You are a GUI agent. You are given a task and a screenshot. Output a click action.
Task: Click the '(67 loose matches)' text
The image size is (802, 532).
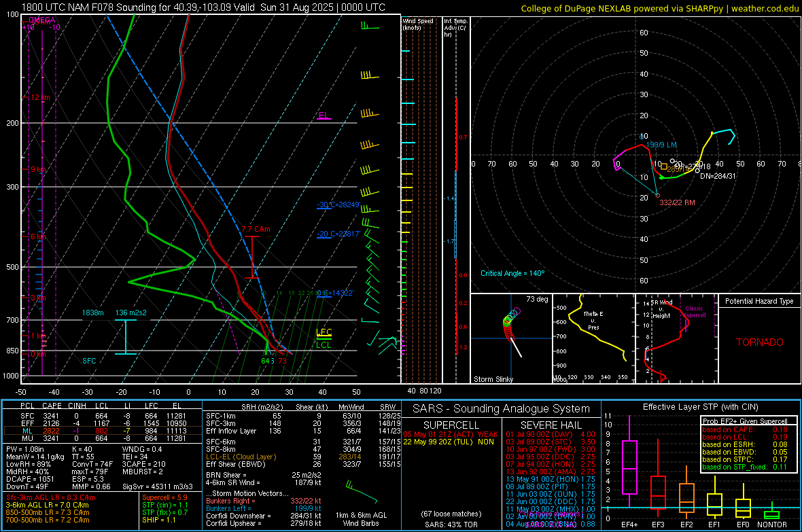451,514
